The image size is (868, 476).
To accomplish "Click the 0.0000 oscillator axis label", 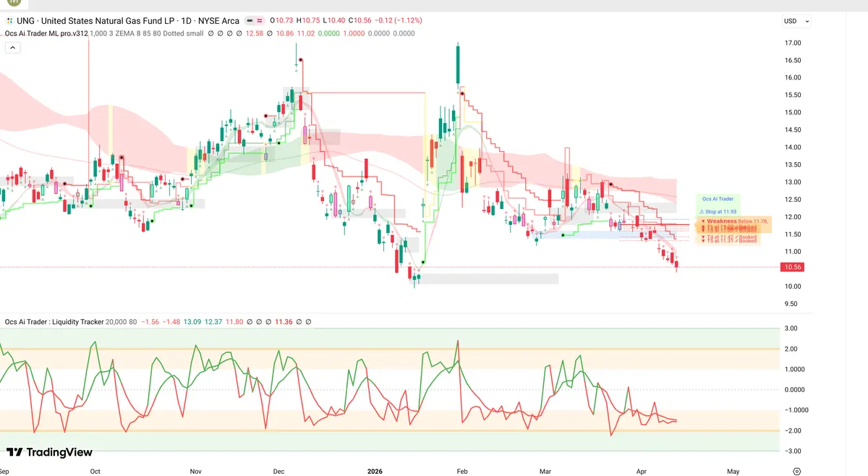I will click(794, 390).
